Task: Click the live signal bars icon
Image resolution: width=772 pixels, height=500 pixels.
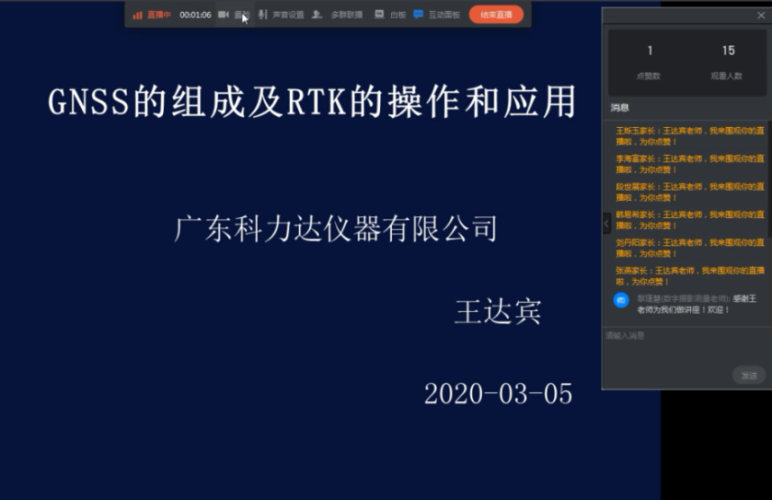Action: 137,15
